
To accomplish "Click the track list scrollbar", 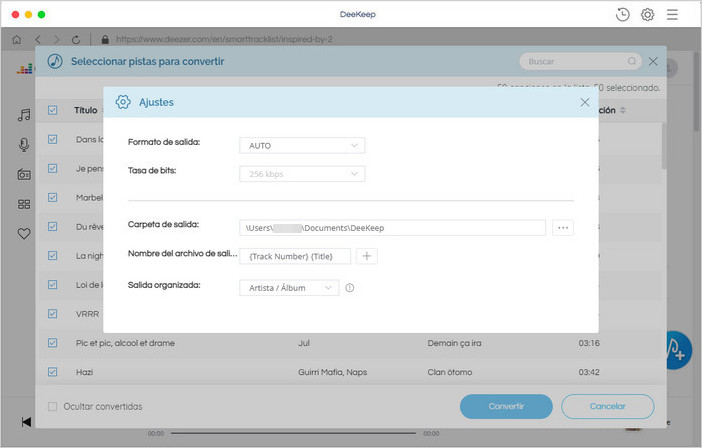I will pyautogui.click(x=664, y=147).
